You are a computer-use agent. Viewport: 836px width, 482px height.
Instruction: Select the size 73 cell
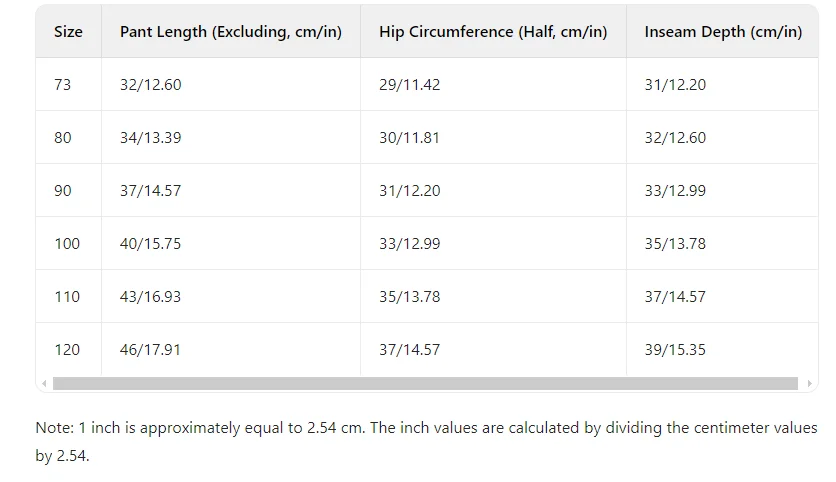pos(63,85)
